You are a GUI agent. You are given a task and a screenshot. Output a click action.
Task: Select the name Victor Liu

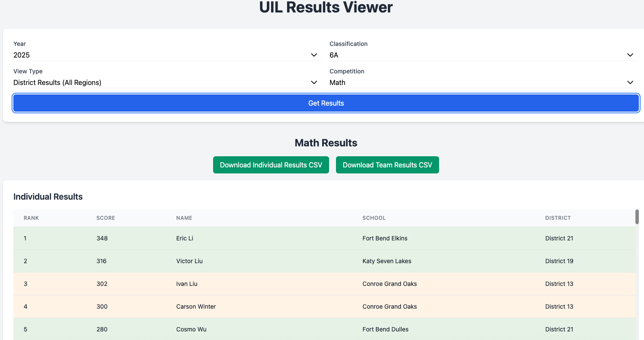point(189,261)
